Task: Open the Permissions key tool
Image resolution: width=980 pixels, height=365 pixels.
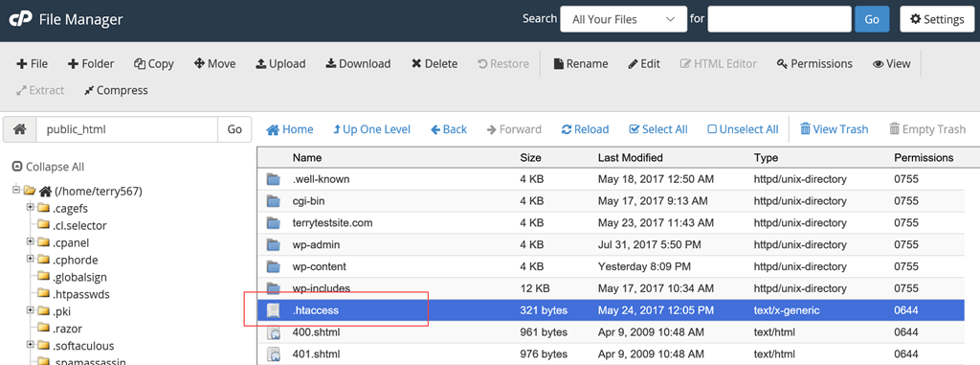Action: pyautogui.click(x=814, y=64)
